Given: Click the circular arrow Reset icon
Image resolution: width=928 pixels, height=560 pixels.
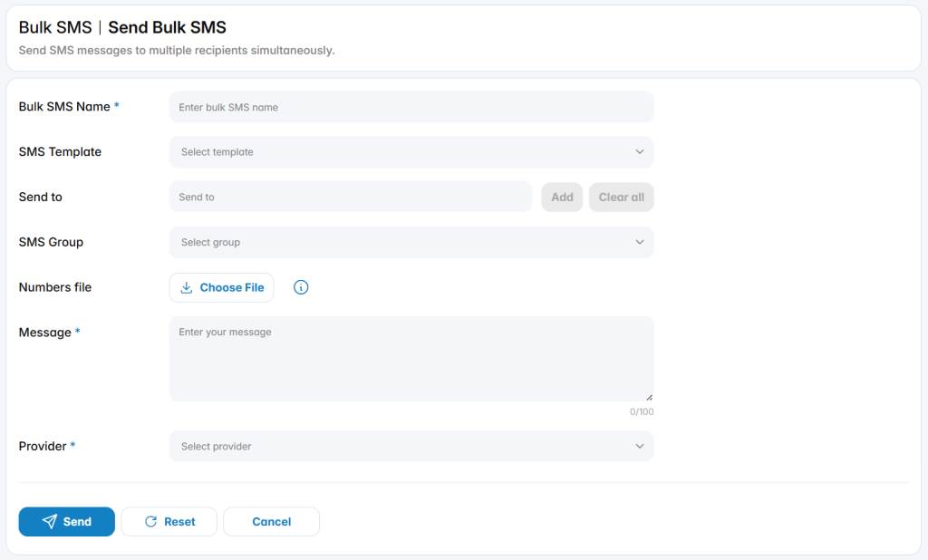Looking at the screenshot, I should tap(151, 522).
